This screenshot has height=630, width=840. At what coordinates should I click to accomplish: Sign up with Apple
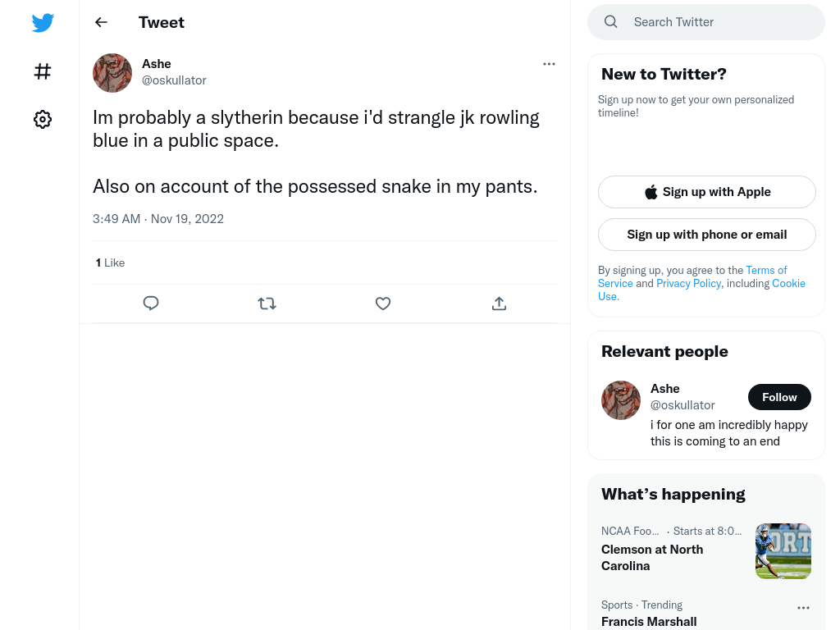[x=706, y=192]
